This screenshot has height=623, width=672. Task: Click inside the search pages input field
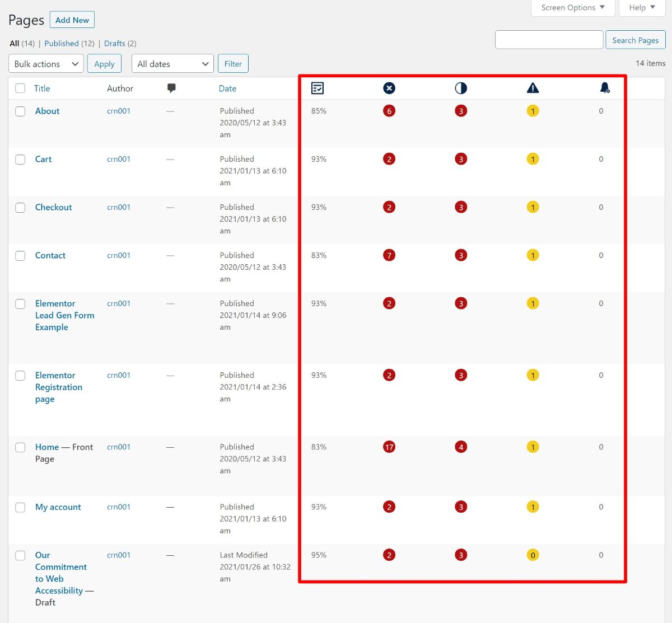[x=549, y=40]
